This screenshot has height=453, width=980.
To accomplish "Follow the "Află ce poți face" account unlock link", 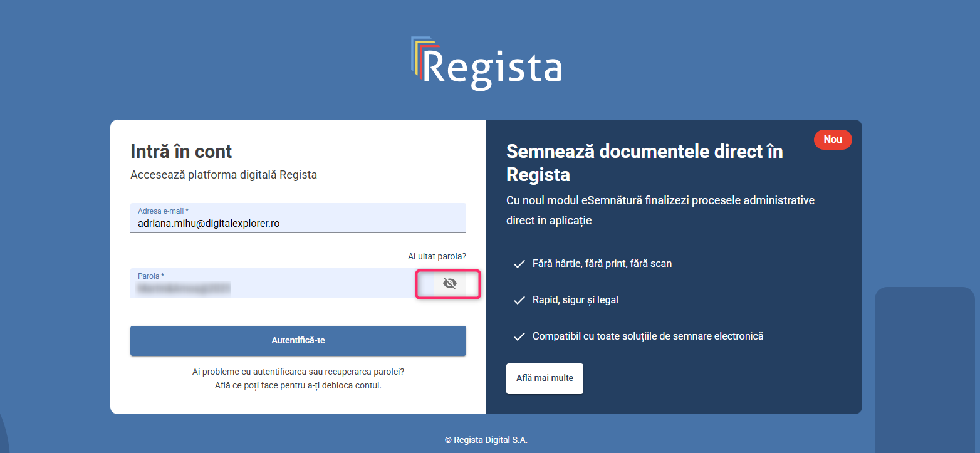I will click(298, 385).
